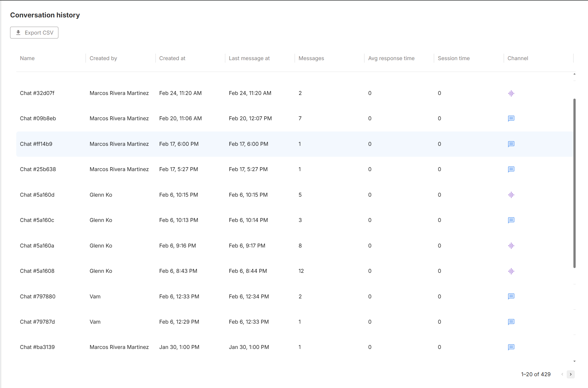Open Chat #5a160d conversation
Viewport: 588px width, 388px height.
37,195
